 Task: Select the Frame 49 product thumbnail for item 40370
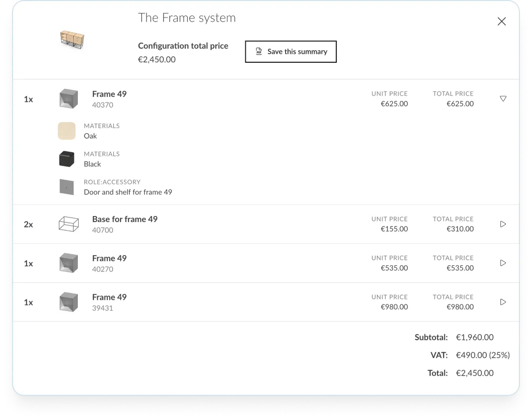click(68, 98)
